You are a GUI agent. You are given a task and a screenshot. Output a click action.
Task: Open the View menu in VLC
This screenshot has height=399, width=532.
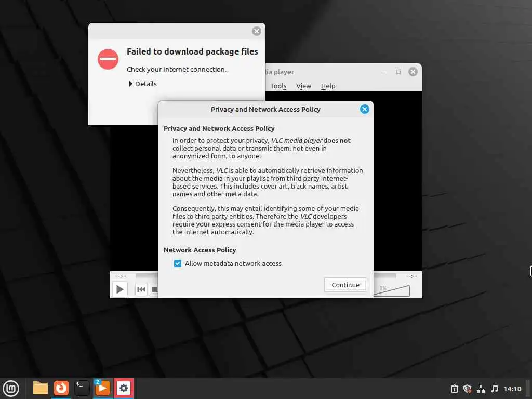pos(303,86)
